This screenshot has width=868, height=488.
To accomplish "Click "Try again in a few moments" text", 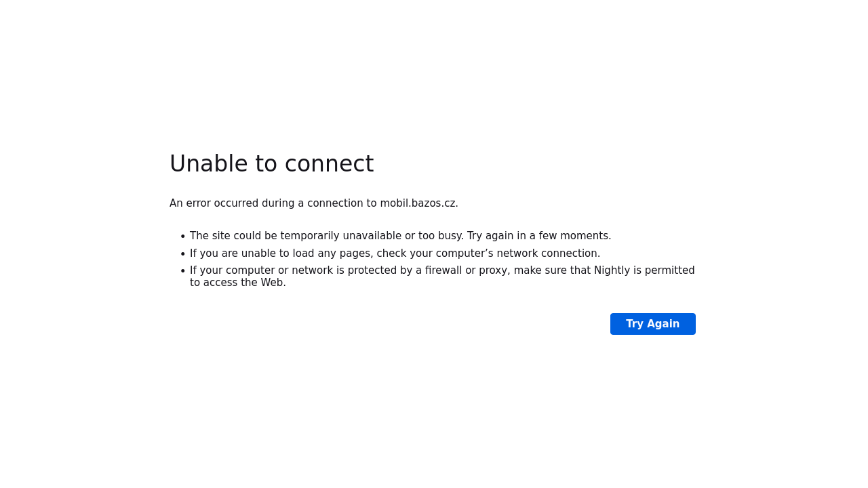I will (538, 236).
